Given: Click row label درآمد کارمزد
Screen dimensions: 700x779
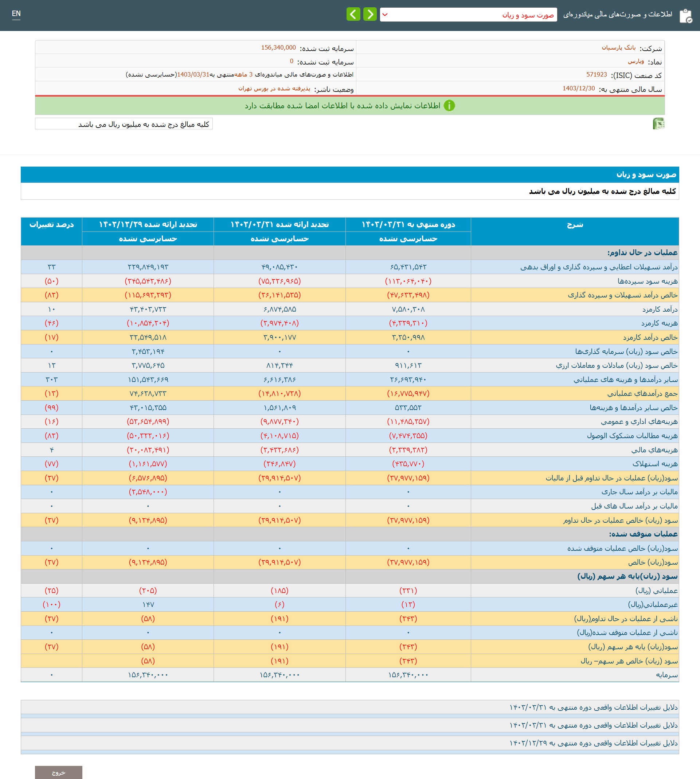Looking at the screenshot, I should tap(660, 309).
